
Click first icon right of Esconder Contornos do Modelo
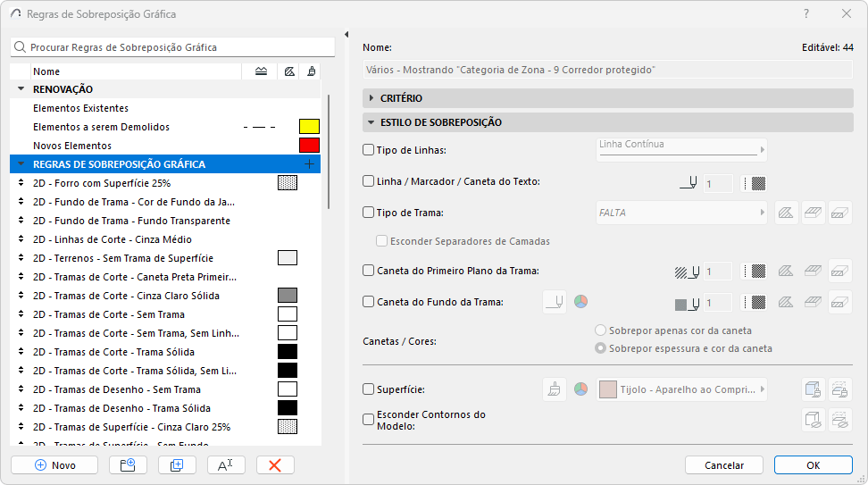tap(813, 420)
